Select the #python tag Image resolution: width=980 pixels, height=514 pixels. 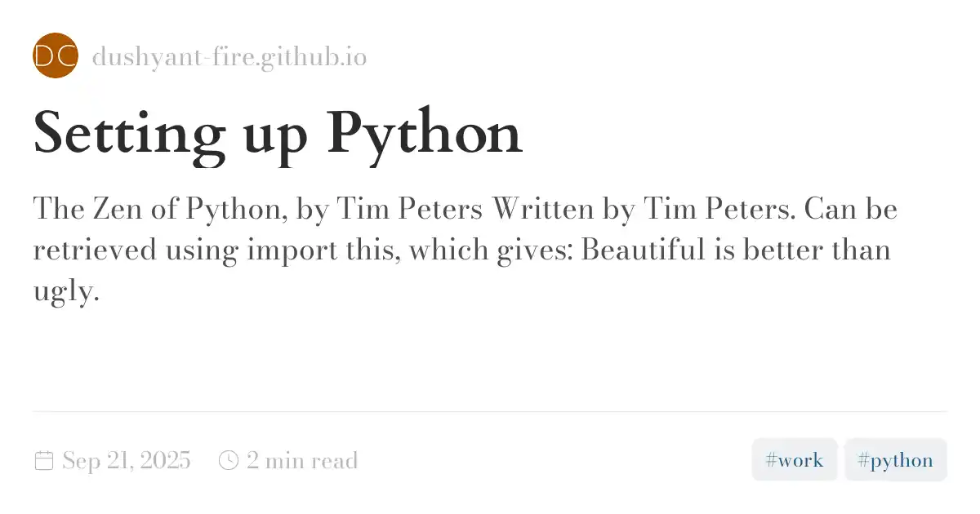895,460
